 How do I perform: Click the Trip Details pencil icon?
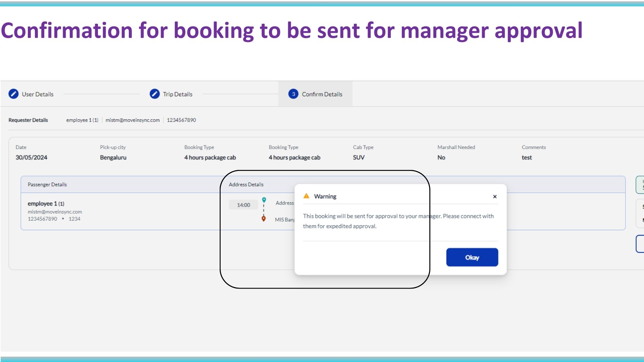pyautogui.click(x=155, y=94)
